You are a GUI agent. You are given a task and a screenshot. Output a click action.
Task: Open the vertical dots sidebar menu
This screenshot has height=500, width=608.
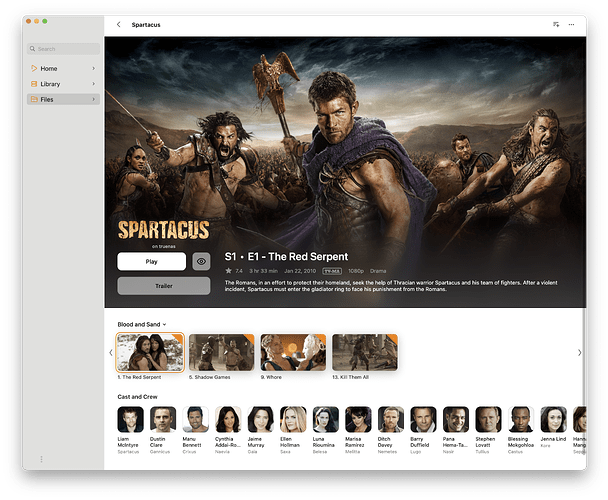click(x=41, y=459)
